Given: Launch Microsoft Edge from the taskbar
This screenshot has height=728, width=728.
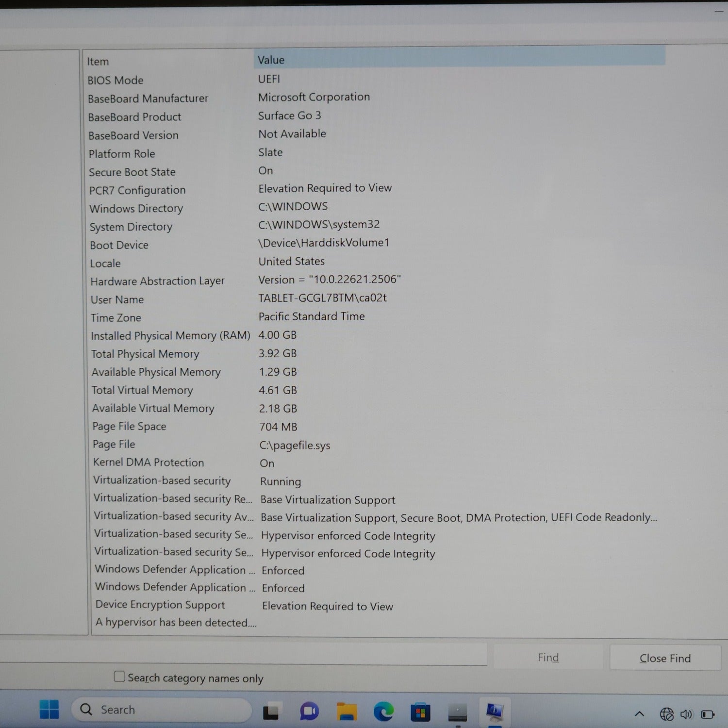Looking at the screenshot, I should pyautogui.click(x=383, y=712).
